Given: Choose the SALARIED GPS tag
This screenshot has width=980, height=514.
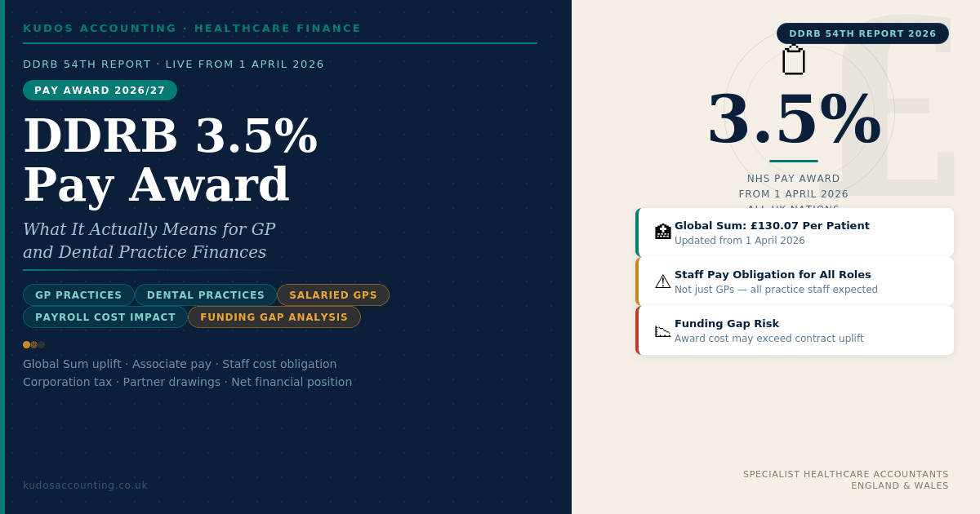Looking at the screenshot, I should pos(333,295).
